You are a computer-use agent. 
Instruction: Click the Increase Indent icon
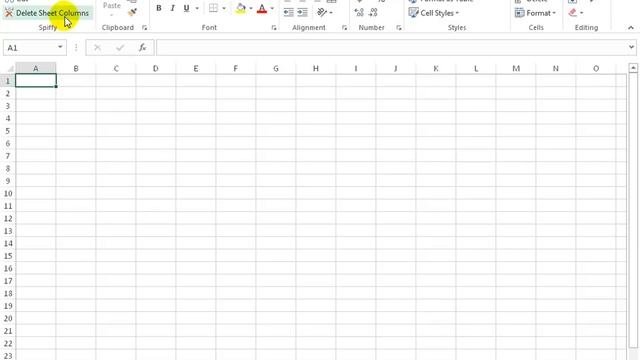pos(302,13)
